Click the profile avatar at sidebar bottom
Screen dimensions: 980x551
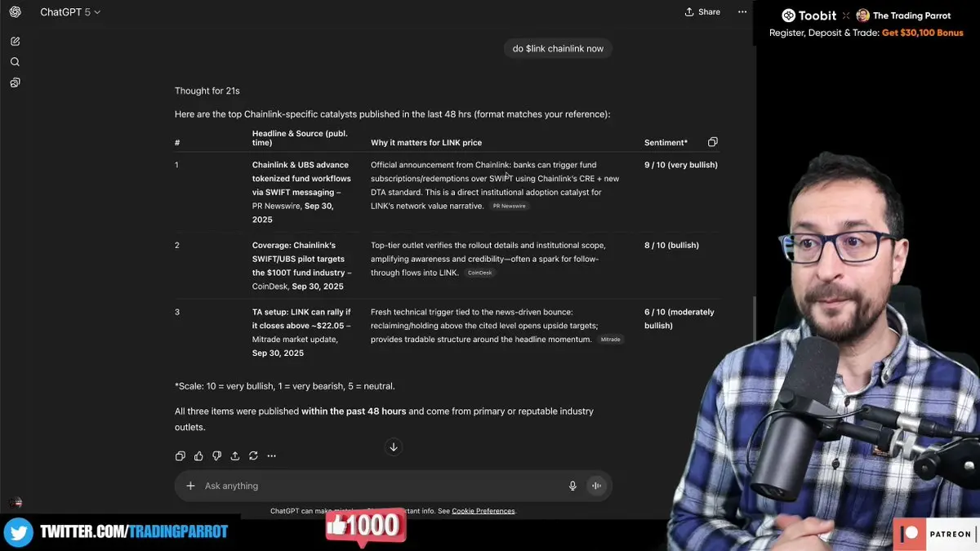16,503
